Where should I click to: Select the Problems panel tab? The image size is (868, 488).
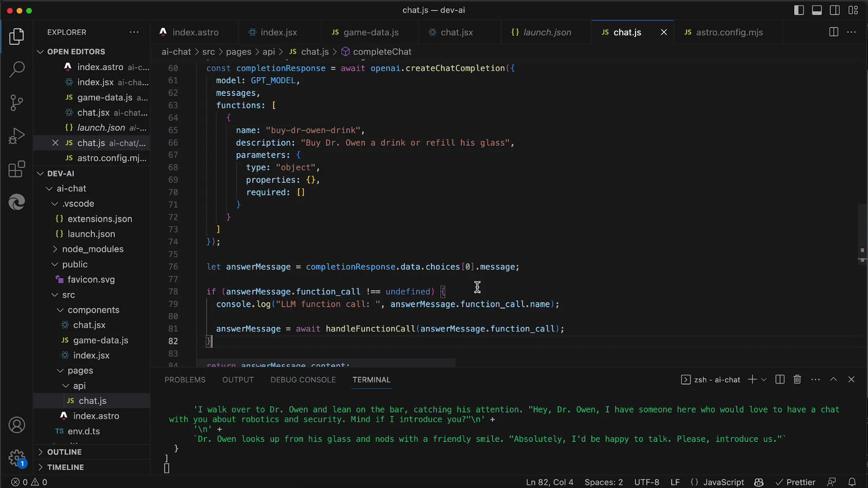(x=185, y=380)
